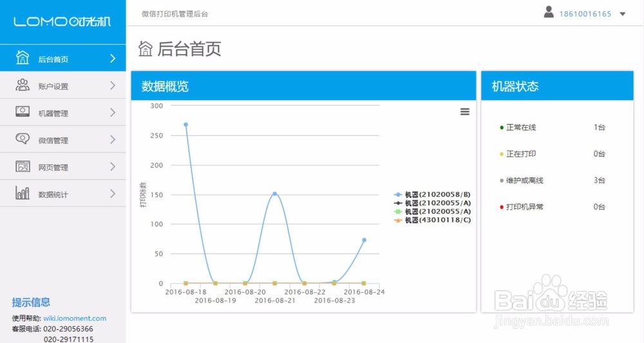Click the x-axis label 2016-08-20
The image size is (644, 343).
[245, 292]
